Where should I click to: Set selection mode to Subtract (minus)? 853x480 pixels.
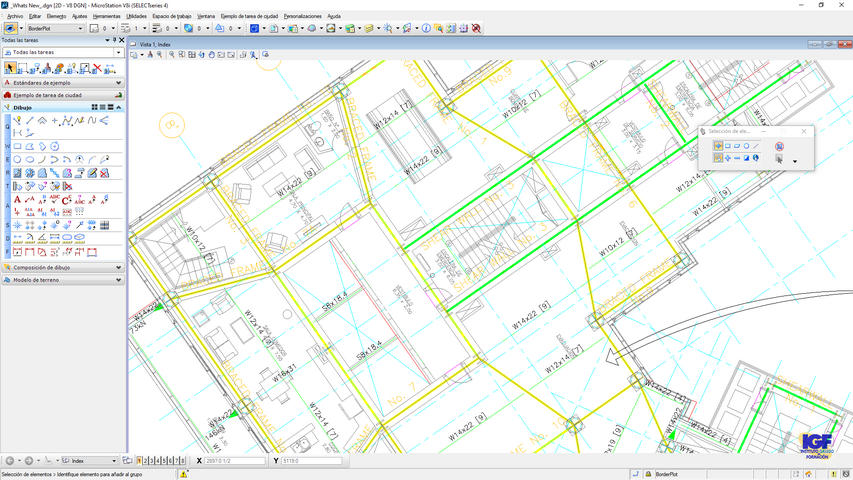(737, 158)
